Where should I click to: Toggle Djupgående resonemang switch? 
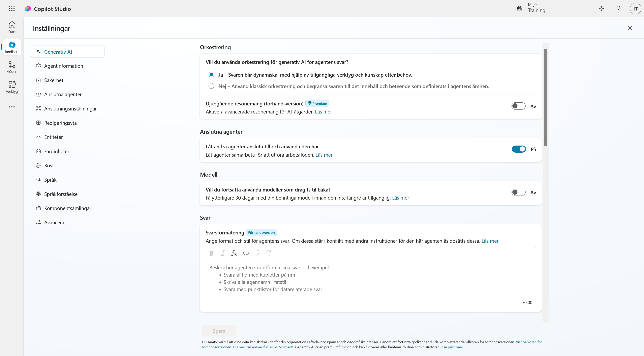pyautogui.click(x=518, y=106)
